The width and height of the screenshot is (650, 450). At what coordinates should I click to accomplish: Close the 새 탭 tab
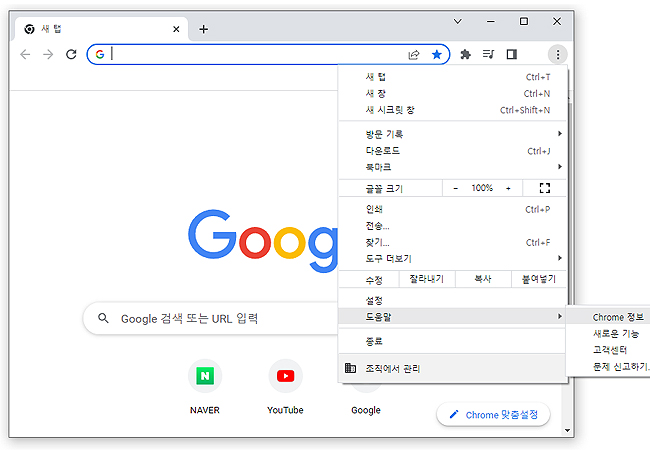176,29
